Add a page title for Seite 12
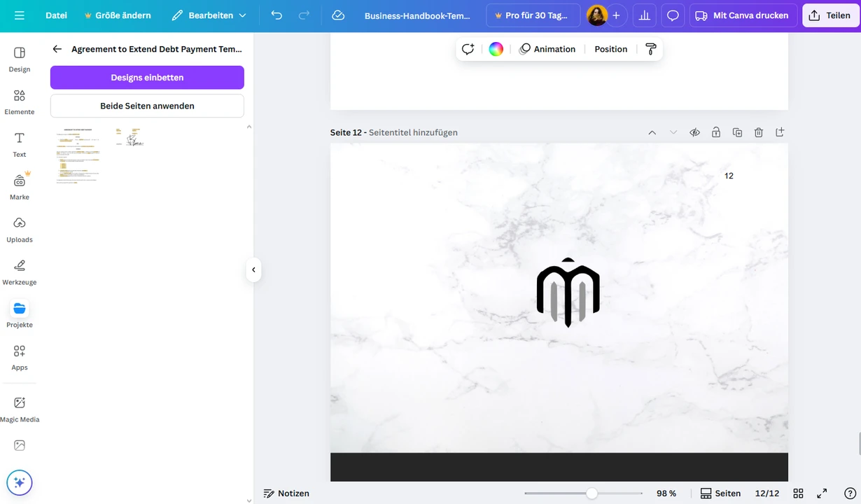Viewport: 861px width, 504px height. click(413, 132)
